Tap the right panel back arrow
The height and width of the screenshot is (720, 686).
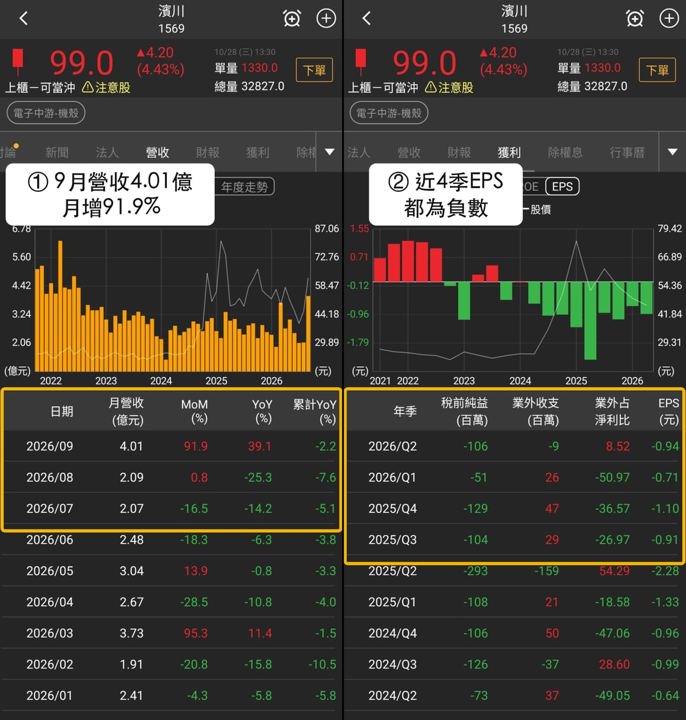pos(366,19)
